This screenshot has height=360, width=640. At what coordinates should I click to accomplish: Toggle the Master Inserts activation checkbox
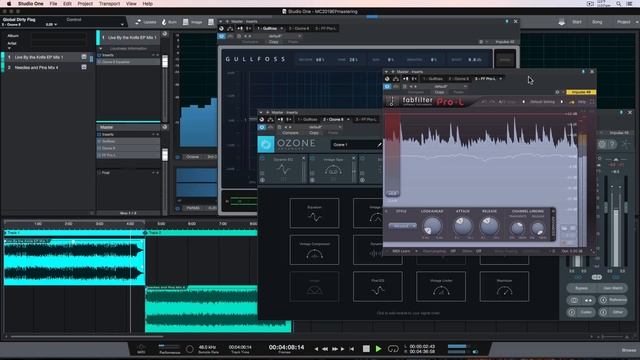click(100, 134)
